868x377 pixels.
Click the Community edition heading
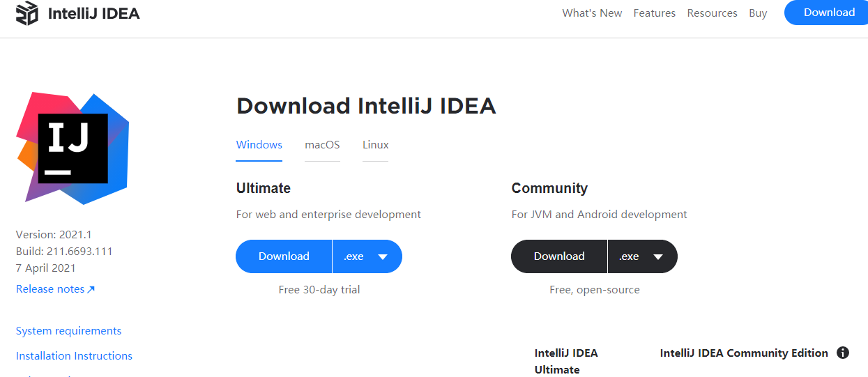(549, 188)
